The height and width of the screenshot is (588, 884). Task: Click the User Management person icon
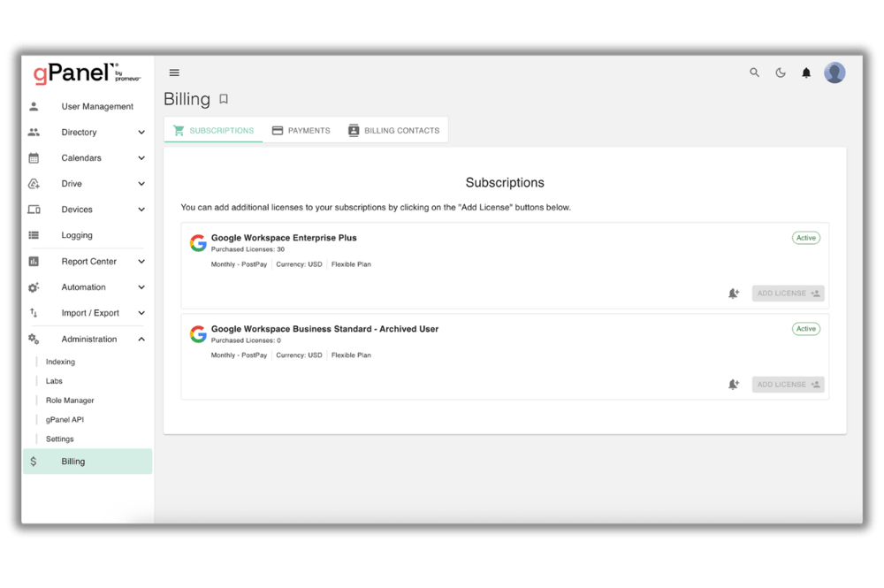(x=34, y=106)
